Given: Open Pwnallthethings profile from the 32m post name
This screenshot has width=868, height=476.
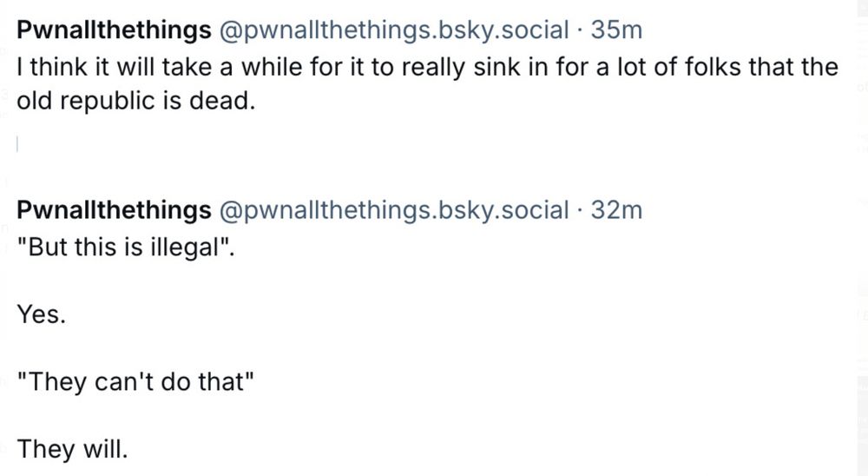Looking at the screenshot, I should point(114,210).
